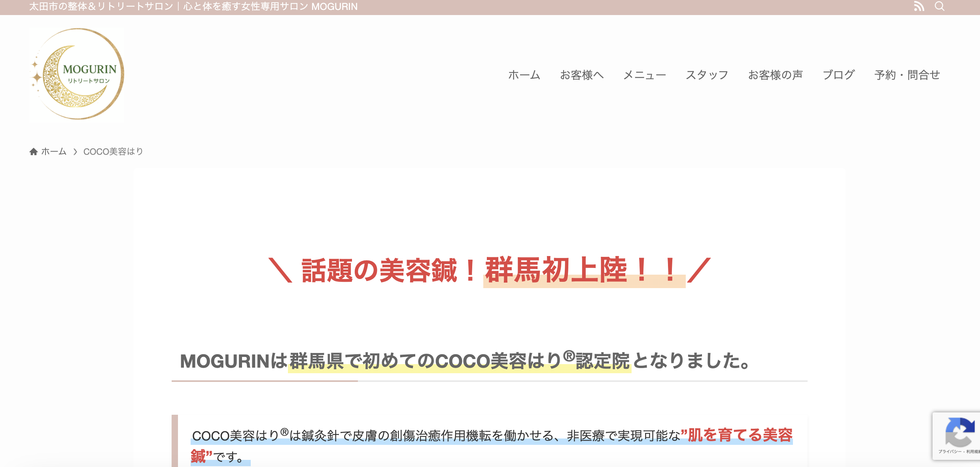Viewport: 980px width, 467px height.
Task: Visit the ブログ section
Action: (x=838, y=75)
